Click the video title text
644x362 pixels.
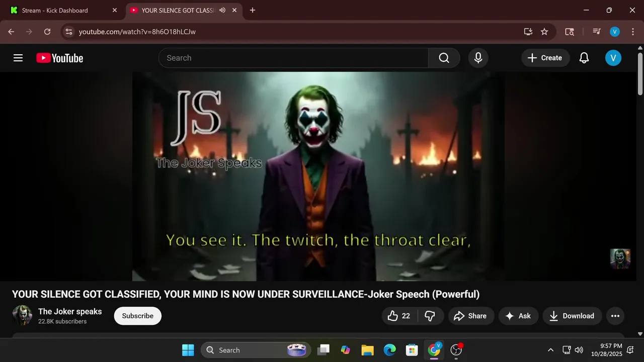pos(246,294)
